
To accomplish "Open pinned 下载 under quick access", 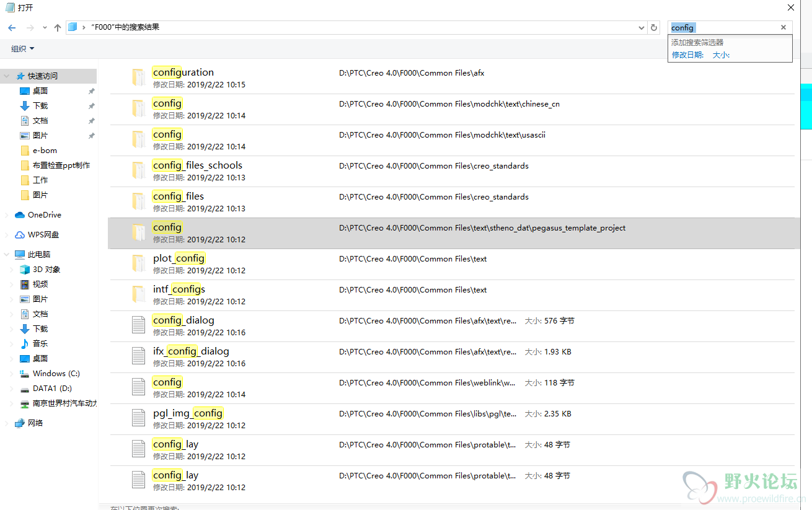I will 40,105.
